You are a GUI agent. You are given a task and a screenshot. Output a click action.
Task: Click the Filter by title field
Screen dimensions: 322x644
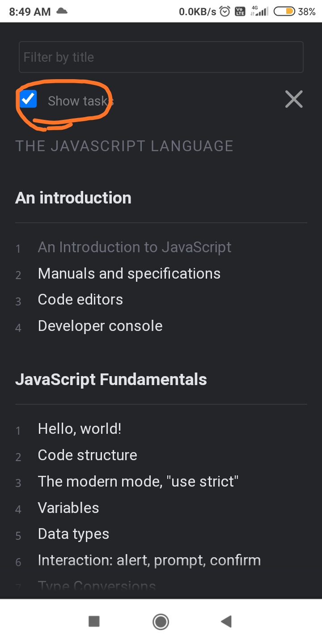161,57
